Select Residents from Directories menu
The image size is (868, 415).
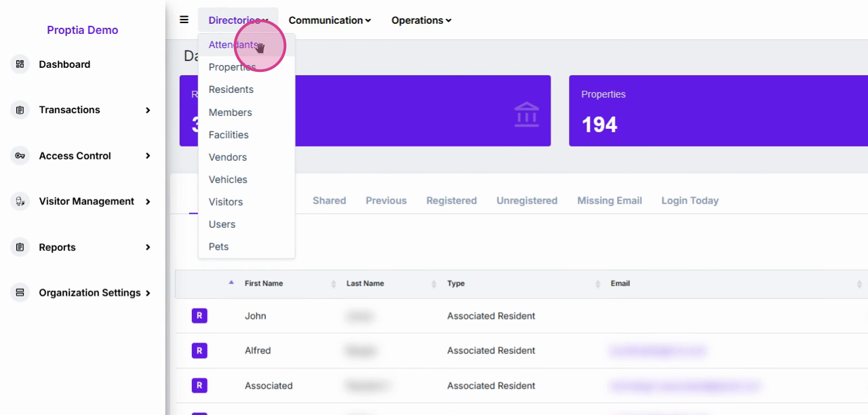pyautogui.click(x=246, y=90)
